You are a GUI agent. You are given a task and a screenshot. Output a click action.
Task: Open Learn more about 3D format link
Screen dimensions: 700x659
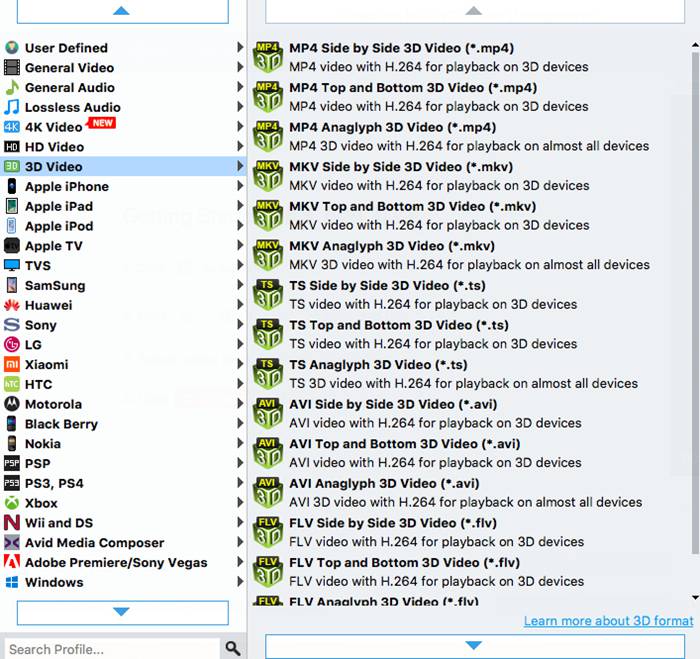click(608, 621)
